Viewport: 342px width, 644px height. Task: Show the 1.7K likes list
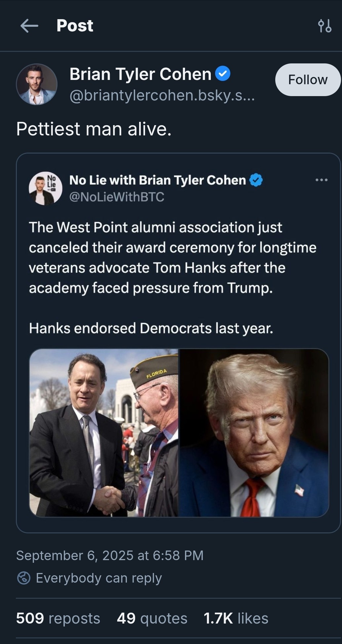point(236,618)
